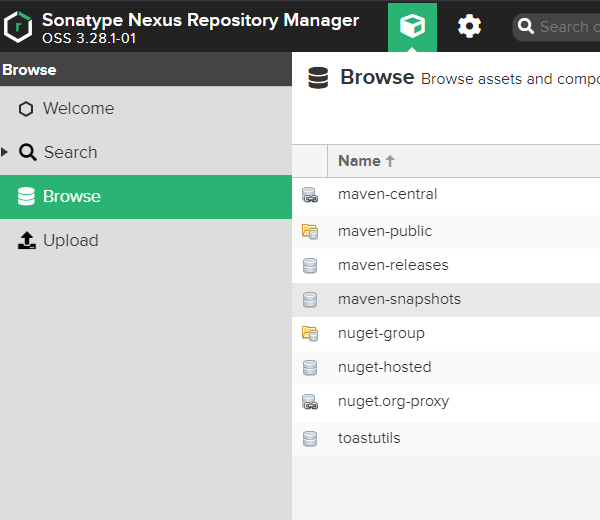Image resolution: width=600 pixels, height=520 pixels.
Task: Click the toastutils hosted repository icon
Action: 310,438
